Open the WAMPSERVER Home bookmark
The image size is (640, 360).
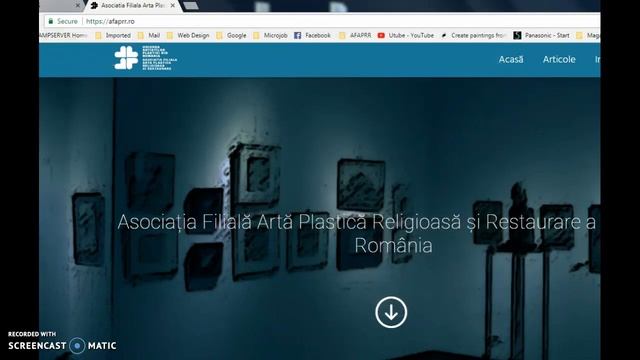point(63,36)
